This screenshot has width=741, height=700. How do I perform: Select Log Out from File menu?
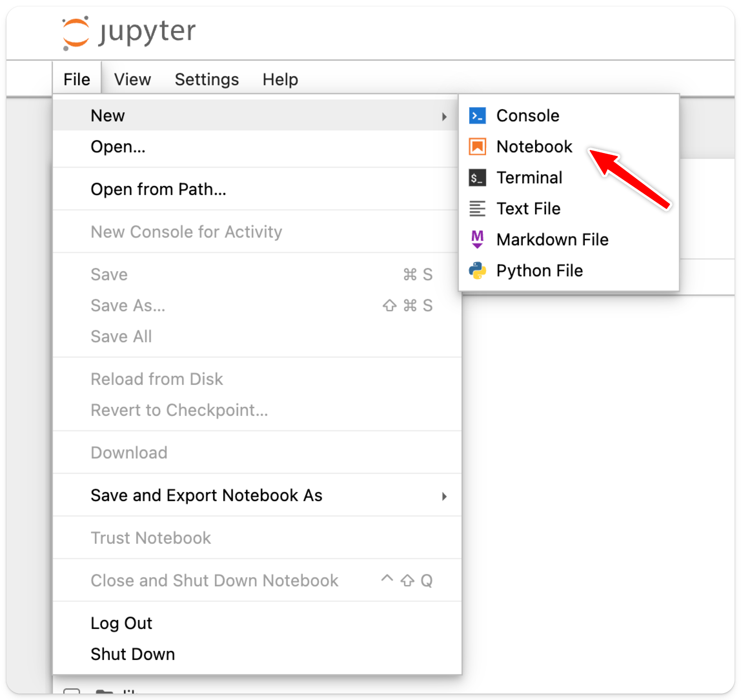pyautogui.click(x=121, y=623)
